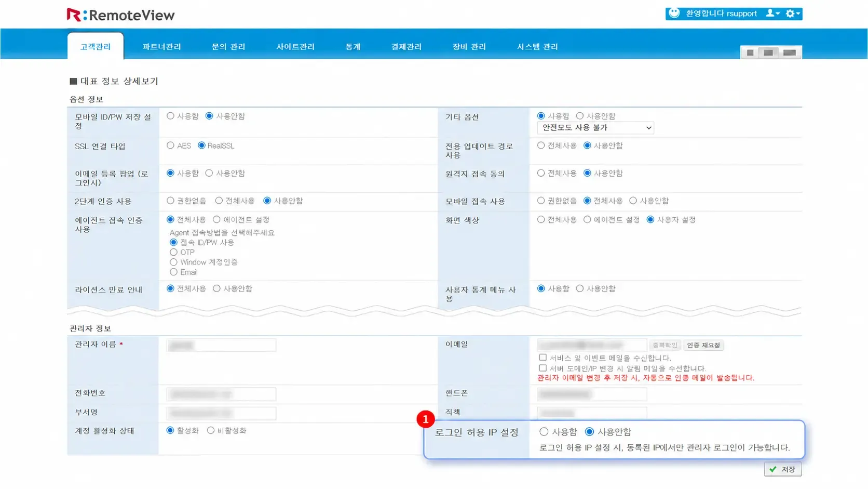The width and height of the screenshot is (868, 489).
Task: Select Email agent access method
Action: coord(173,272)
